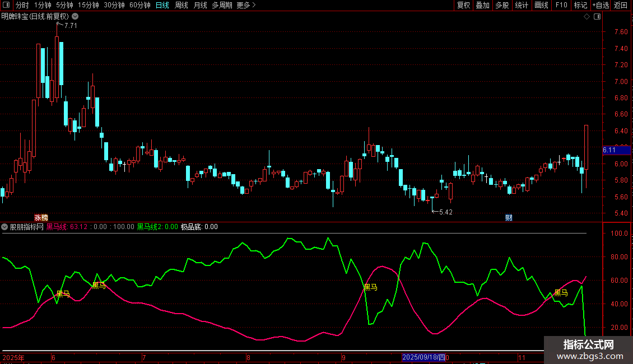Toggle the side panel icon above chart
The image size is (633, 364).
pyautogui.click(x=597, y=17)
